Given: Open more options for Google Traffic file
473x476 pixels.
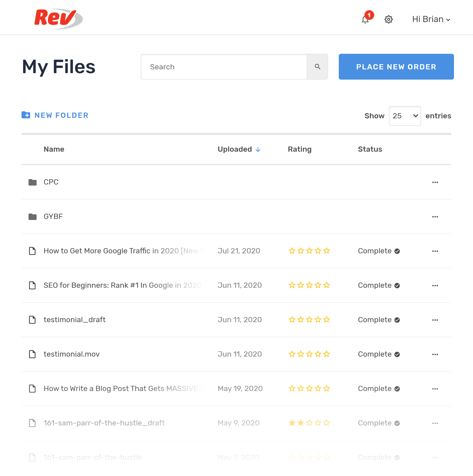Looking at the screenshot, I should [x=435, y=251].
